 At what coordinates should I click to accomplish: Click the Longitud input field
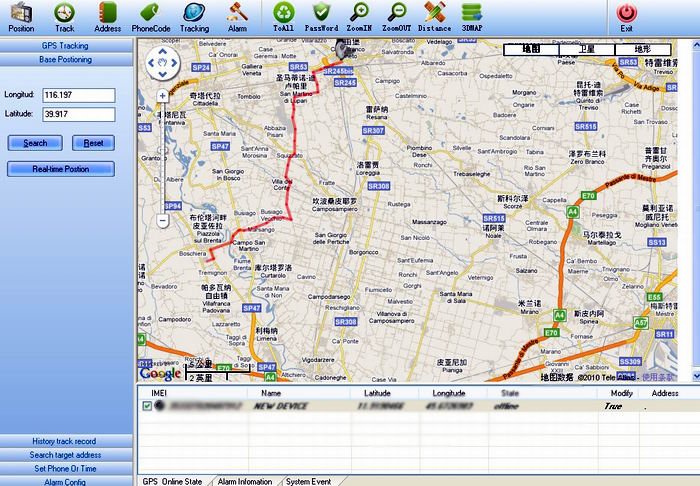[79, 95]
